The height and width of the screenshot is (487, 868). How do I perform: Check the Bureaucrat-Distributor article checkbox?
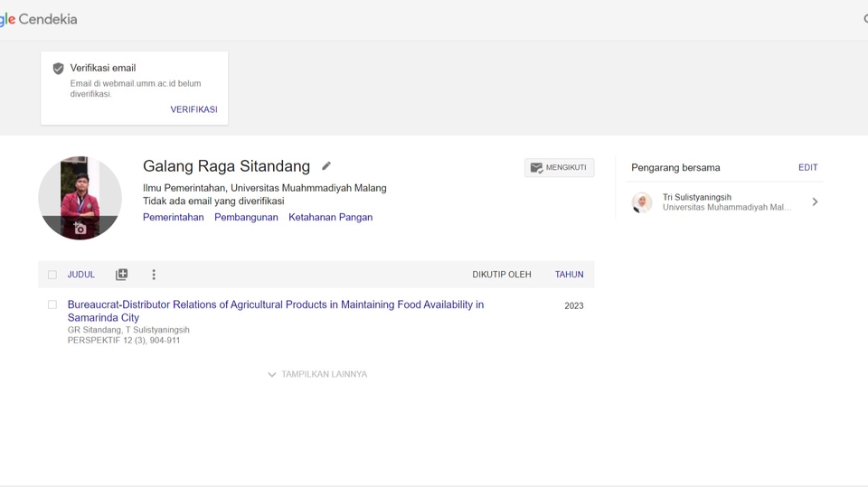click(52, 305)
